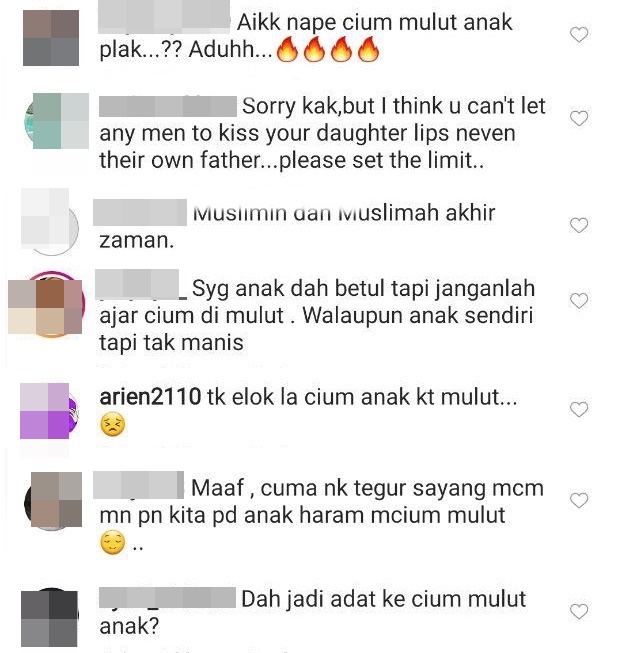This screenshot has height=653, width=622.
Task: Like arien2110's comment
Action: [579, 409]
